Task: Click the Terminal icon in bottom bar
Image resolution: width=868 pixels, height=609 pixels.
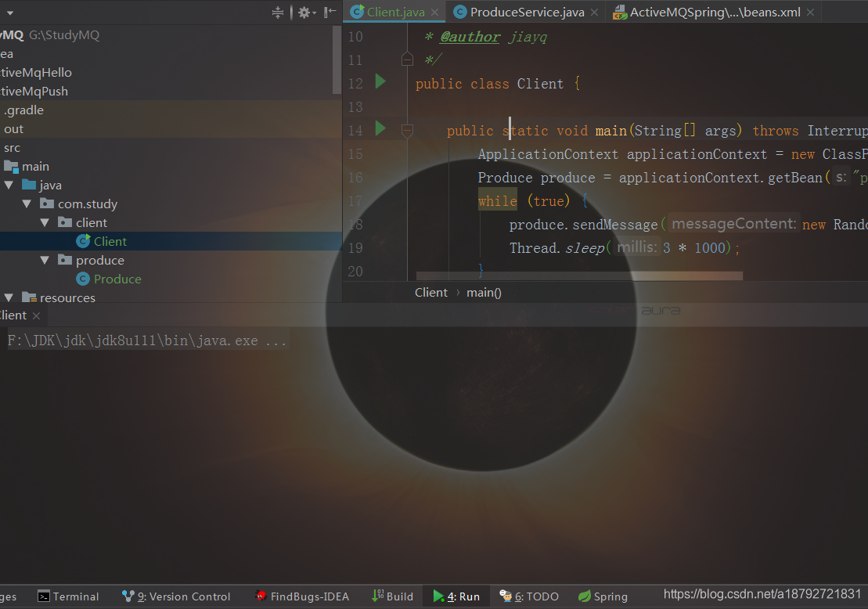Action: pyautogui.click(x=44, y=596)
